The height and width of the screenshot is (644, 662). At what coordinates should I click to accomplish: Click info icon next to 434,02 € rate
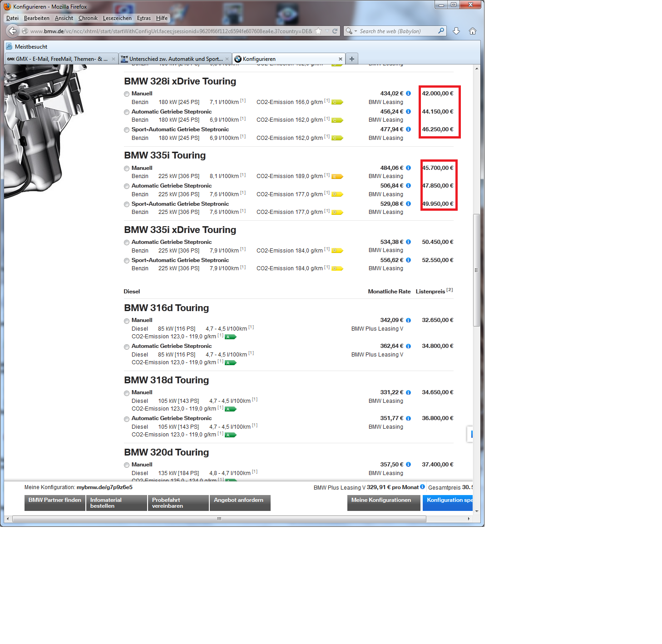click(x=408, y=94)
